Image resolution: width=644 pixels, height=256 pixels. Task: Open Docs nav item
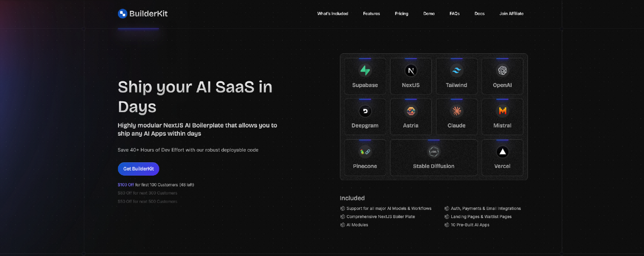click(479, 14)
